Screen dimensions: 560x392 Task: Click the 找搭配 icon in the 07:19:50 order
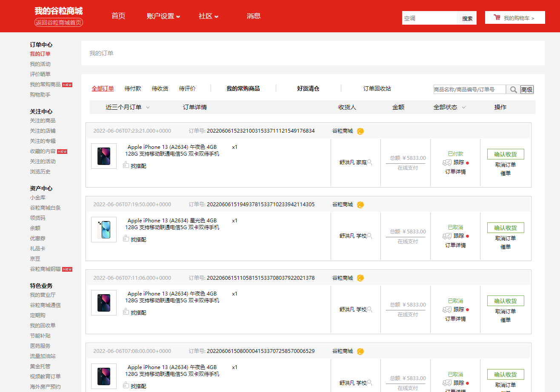[x=126, y=239]
